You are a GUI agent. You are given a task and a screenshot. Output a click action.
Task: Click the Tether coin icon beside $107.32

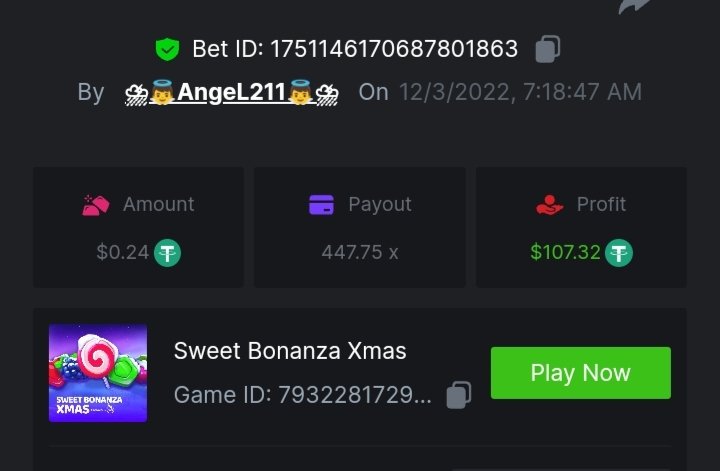621,253
